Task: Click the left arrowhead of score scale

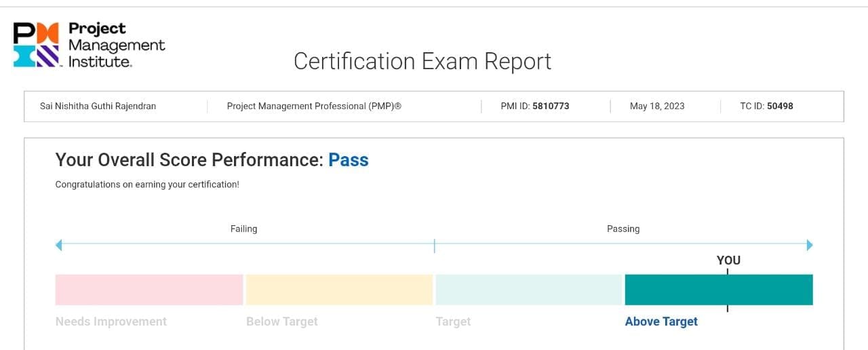Action: pos(59,245)
